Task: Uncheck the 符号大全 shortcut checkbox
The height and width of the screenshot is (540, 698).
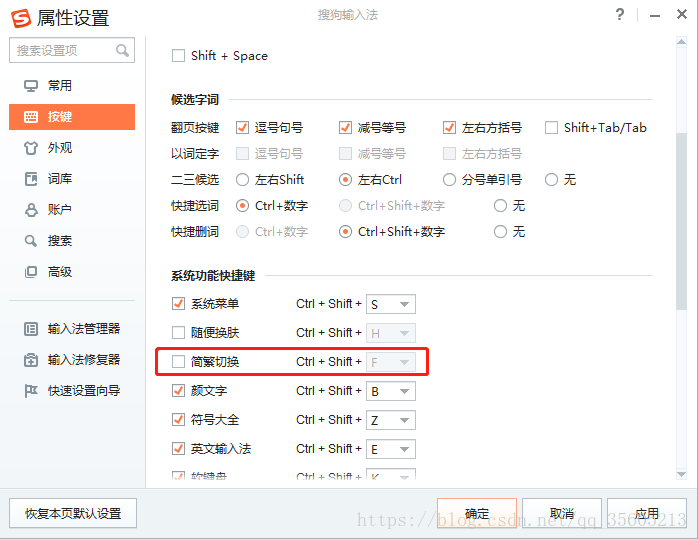Action: click(x=179, y=420)
